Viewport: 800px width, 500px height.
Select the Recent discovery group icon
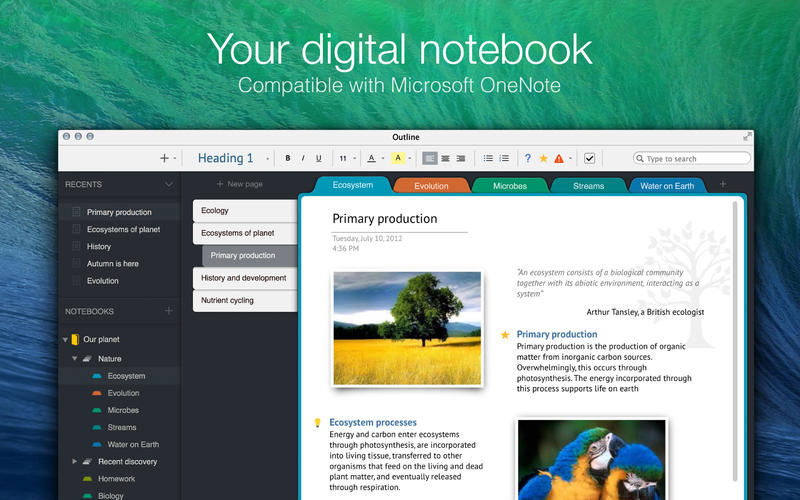pyautogui.click(x=87, y=461)
